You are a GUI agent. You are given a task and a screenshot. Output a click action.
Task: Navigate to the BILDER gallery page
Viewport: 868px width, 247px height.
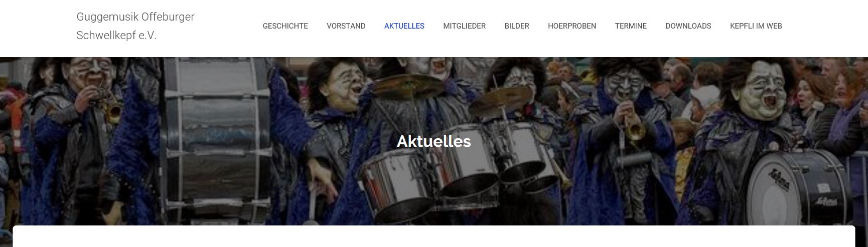pyautogui.click(x=517, y=26)
